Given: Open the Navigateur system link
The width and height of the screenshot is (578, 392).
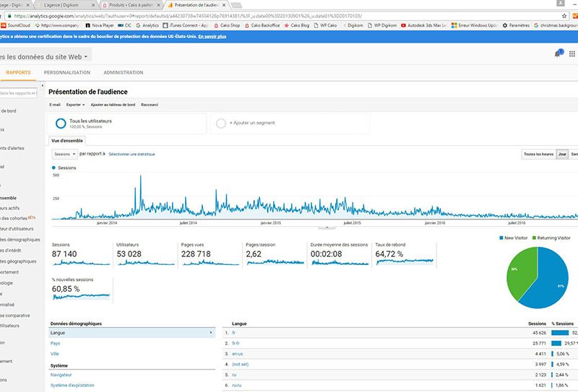Looking at the screenshot, I should [61, 375].
